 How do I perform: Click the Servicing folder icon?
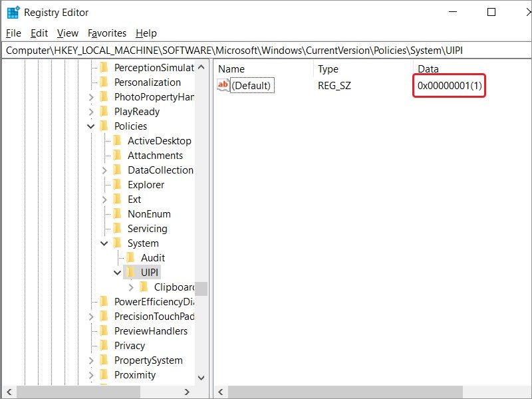coord(118,228)
